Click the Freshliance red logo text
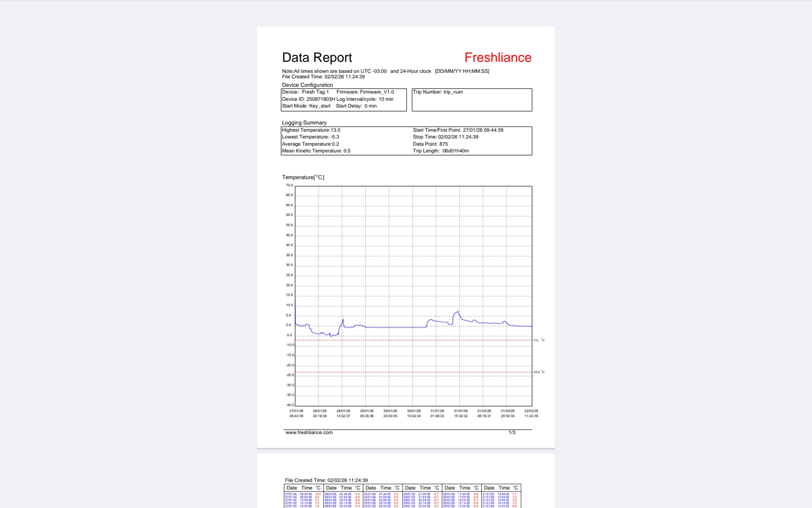Viewport: 812px width, 508px height. pos(497,58)
